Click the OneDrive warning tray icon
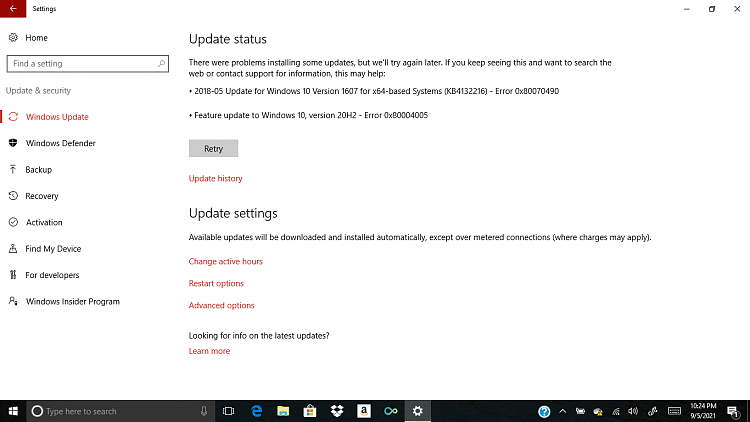The width and height of the screenshot is (750, 422). click(598, 411)
